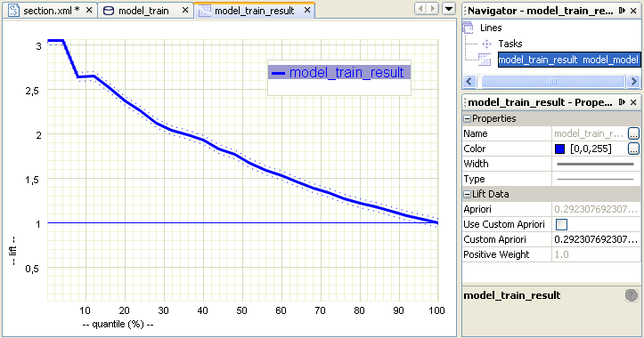The width and height of the screenshot is (644, 338).
Task: Click the Use Custom Apriori label
Action: coord(504,224)
